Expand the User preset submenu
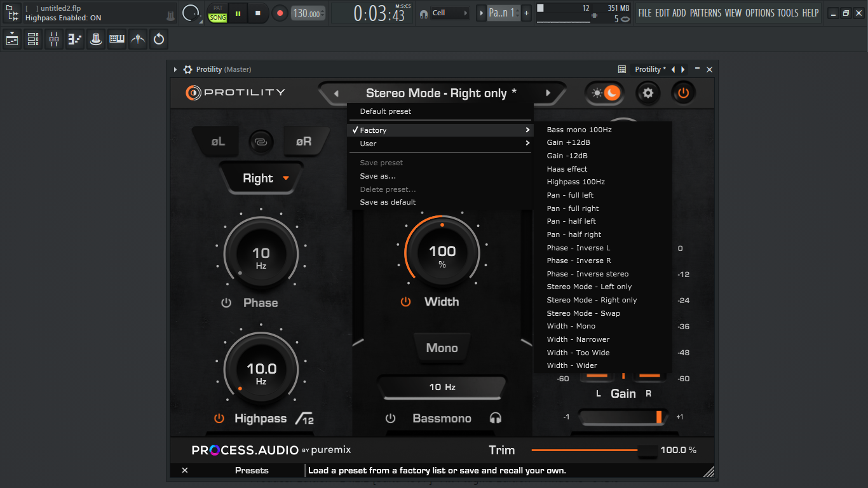 click(x=440, y=144)
